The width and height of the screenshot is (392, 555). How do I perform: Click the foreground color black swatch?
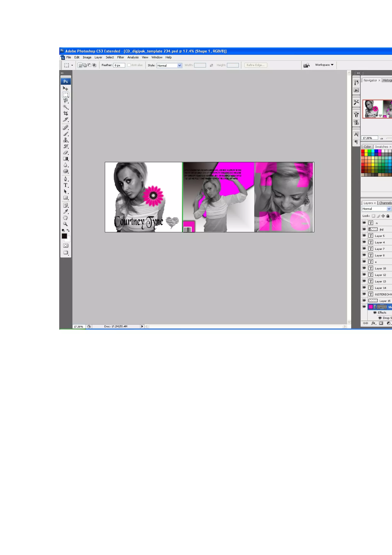coord(64,236)
